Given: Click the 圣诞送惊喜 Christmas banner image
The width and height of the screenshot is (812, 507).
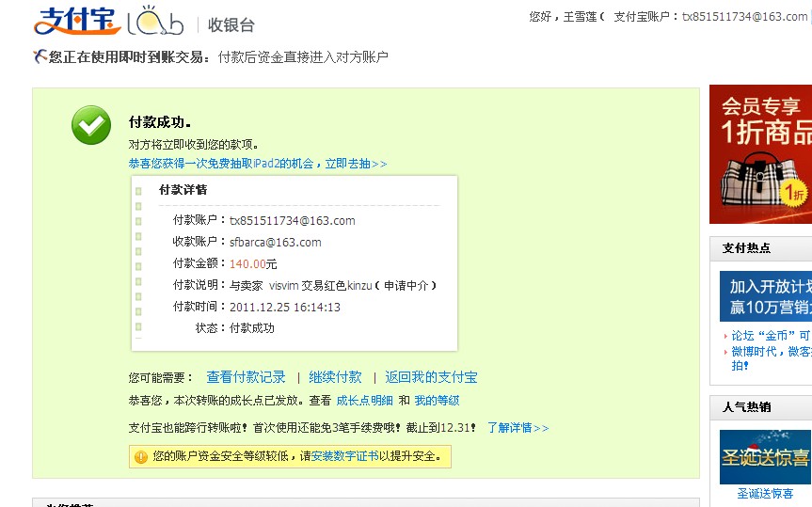Looking at the screenshot, I should [x=766, y=456].
